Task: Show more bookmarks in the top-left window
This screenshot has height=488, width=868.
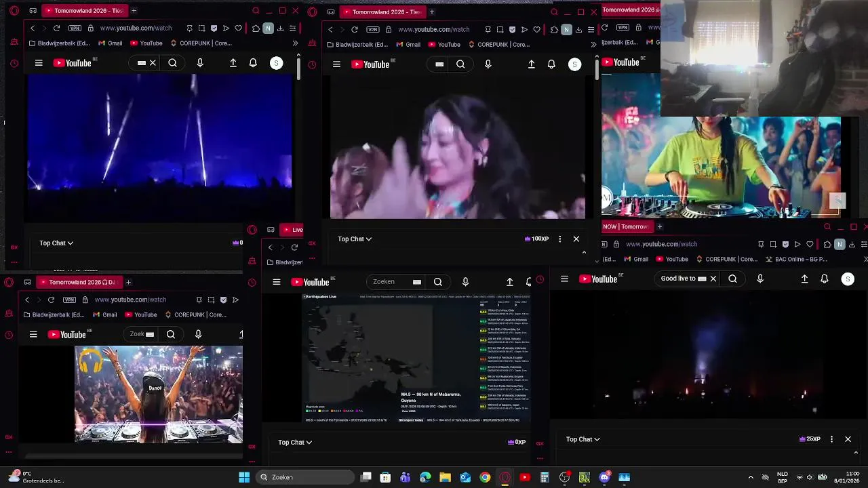Action: point(295,43)
